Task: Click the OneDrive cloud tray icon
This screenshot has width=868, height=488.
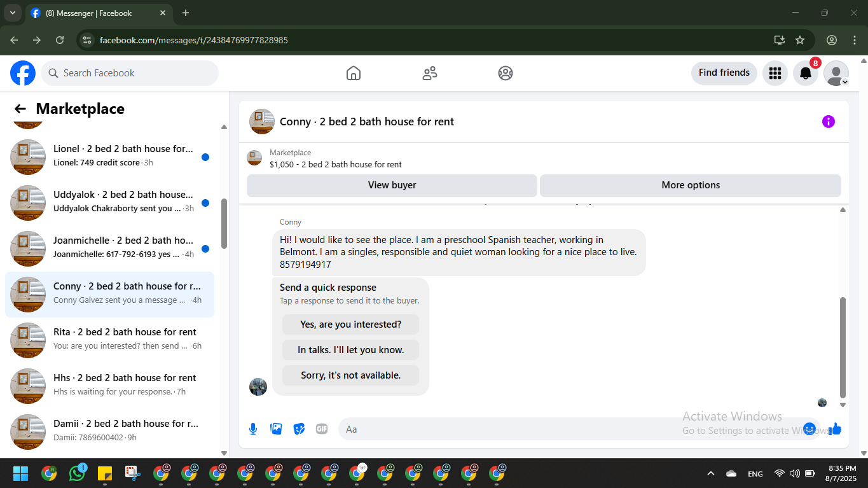Action: coord(731,473)
